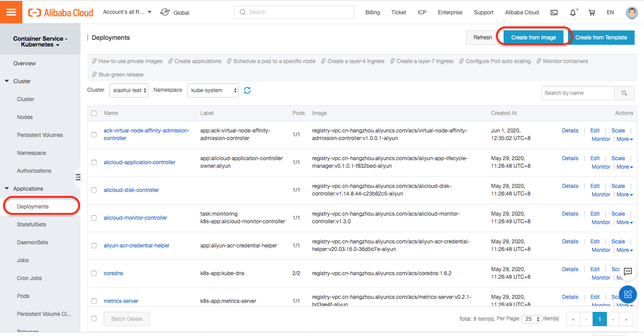Image resolution: width=644 pixels, height=336 pixels.
Task: Open More menu for alicloud-disk-controller
Action: point(625,195)
